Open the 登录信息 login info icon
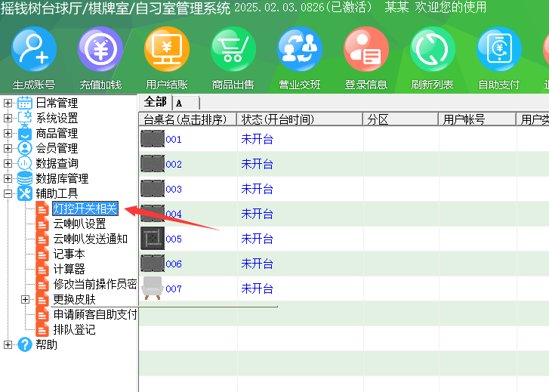The width and height of the screenshot is (549, 392). 366,50
